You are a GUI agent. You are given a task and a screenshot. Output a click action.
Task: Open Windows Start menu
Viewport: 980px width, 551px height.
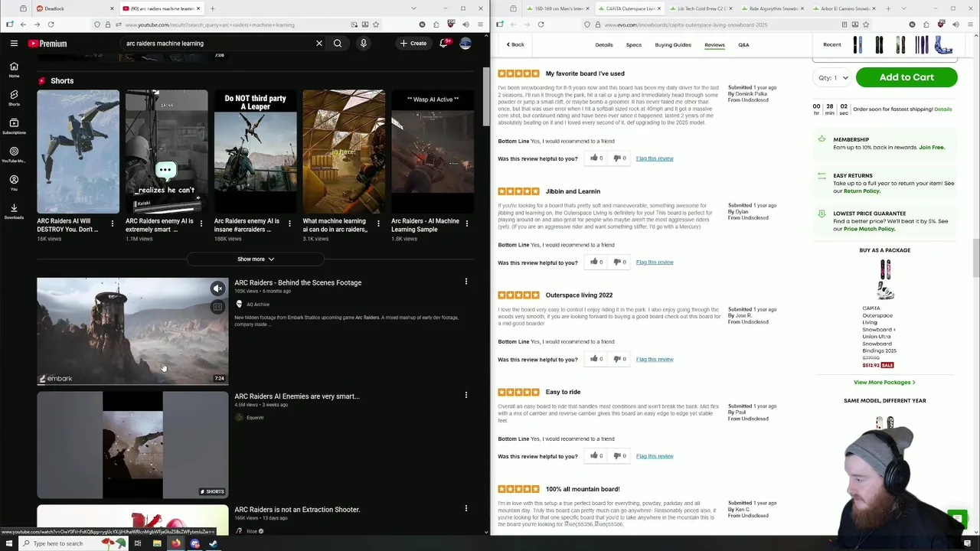point(9,543)
